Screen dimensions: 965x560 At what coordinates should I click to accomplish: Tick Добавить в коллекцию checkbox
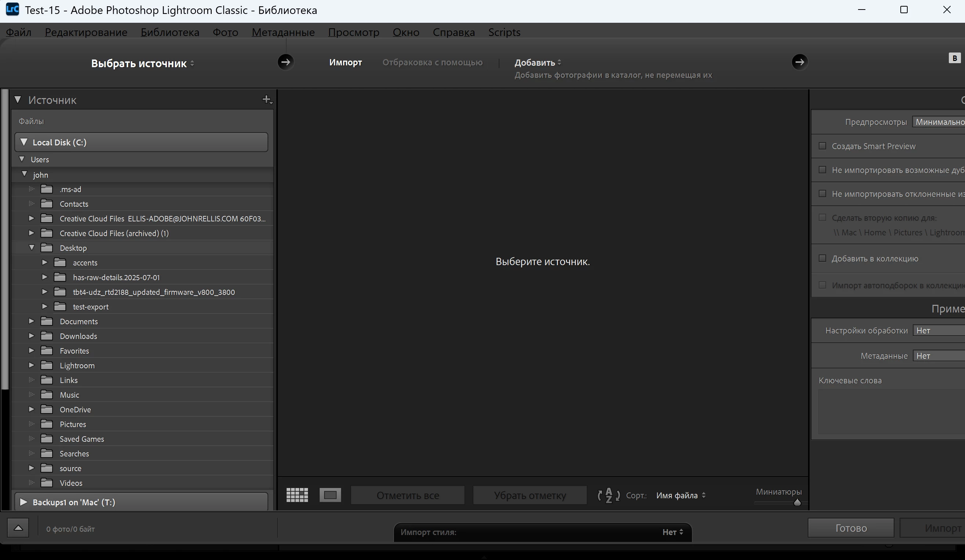822,259
